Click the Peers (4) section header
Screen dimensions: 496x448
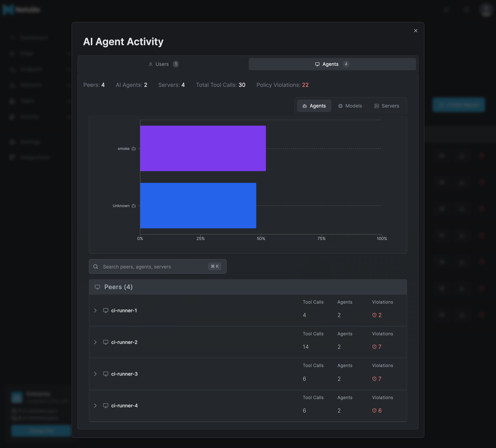[248, 287]
